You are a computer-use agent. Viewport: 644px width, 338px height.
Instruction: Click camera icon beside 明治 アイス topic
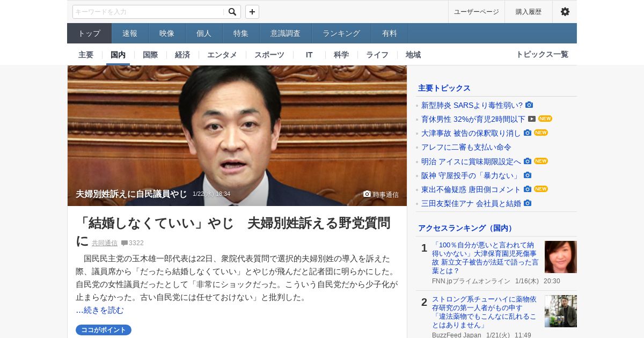528,161
